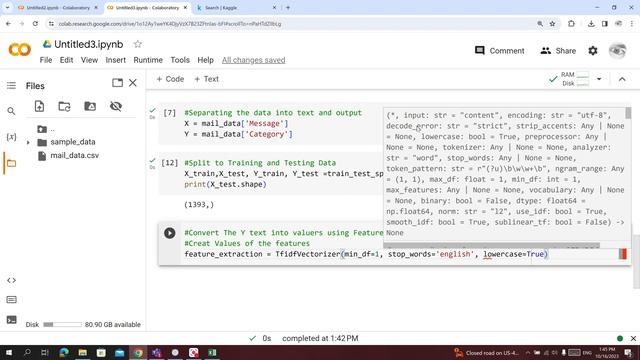Toggle show hidden files eye icon
Image resolution: width=640 pixels, height=360 pixels.
[x=116, y=106]
